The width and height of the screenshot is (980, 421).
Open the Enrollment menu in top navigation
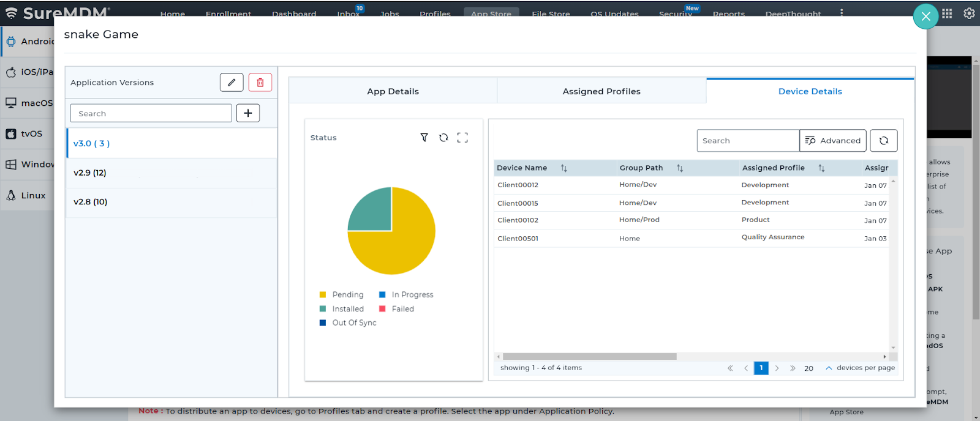click(x=228, y=13)
